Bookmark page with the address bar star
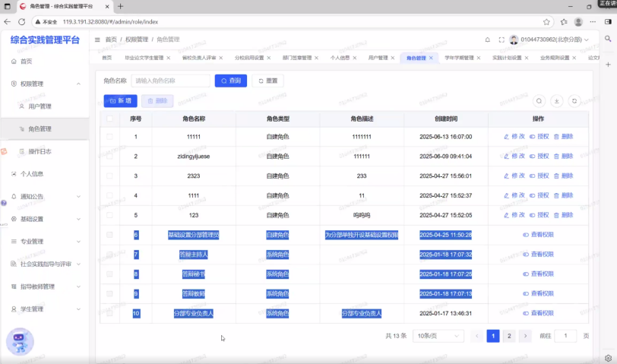Viewport: 617px width, 364px height. [x=546, y=22]
